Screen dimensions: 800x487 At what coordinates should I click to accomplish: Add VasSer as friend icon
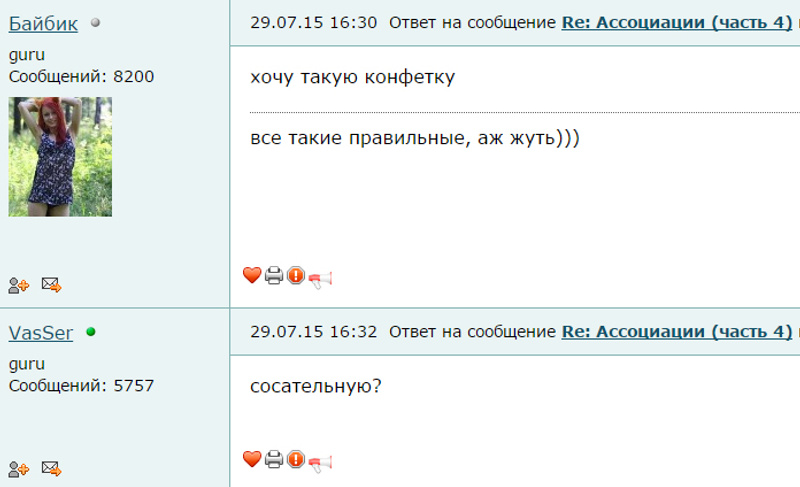point(19,469)
